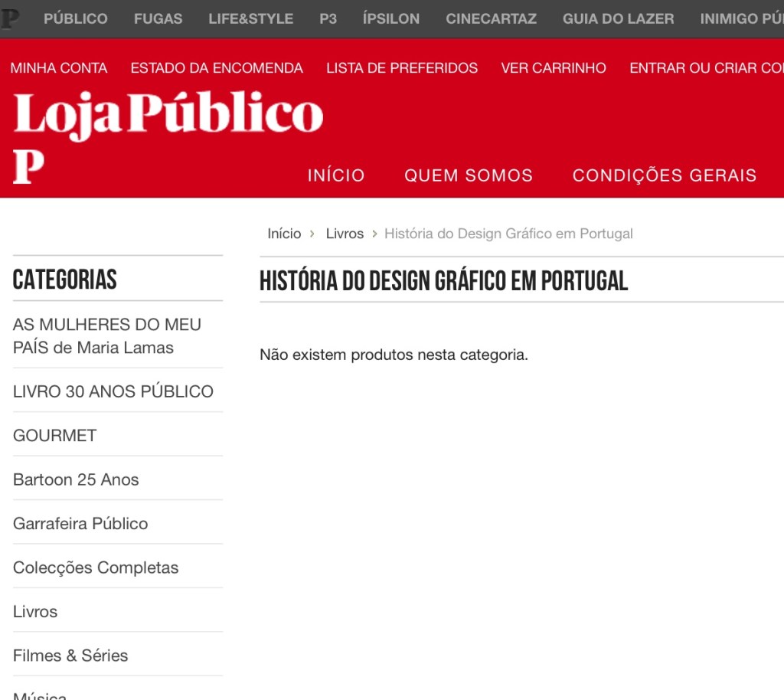Open Minha Conta account page
Screen dimensions: 784x700
(59, 68)
